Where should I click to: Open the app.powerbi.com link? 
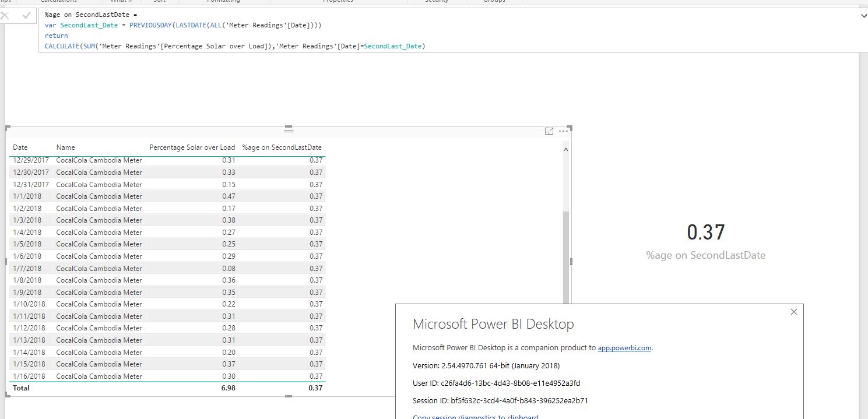pyautogui.click(x=624, y=348)
